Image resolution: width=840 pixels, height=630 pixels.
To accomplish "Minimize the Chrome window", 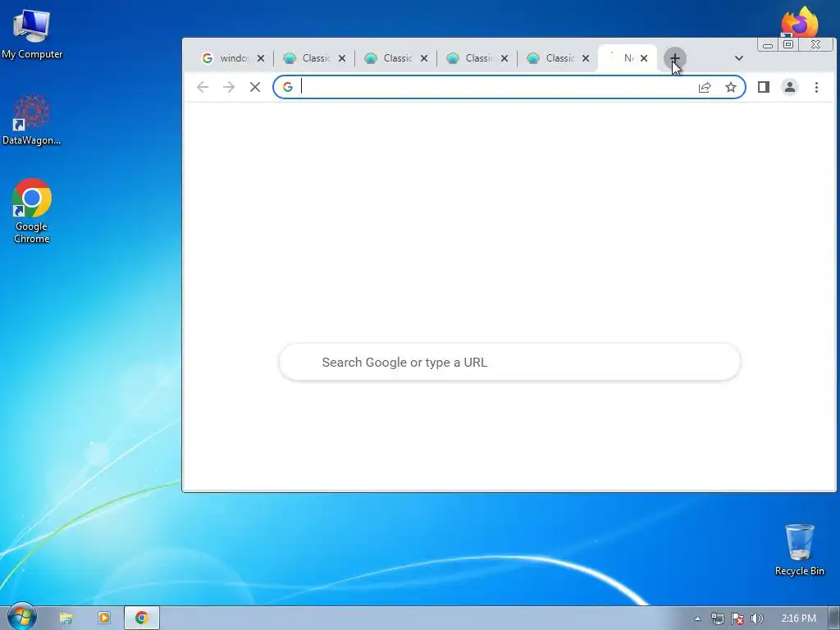I will [x=768, y=45].
